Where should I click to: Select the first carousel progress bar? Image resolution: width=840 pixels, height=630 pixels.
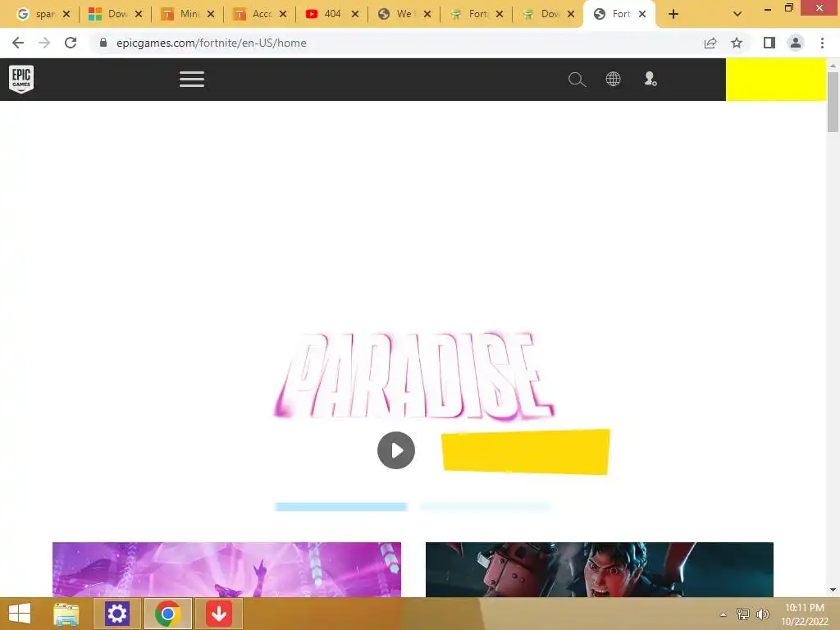pyautogui.click(x=340, y=507)
